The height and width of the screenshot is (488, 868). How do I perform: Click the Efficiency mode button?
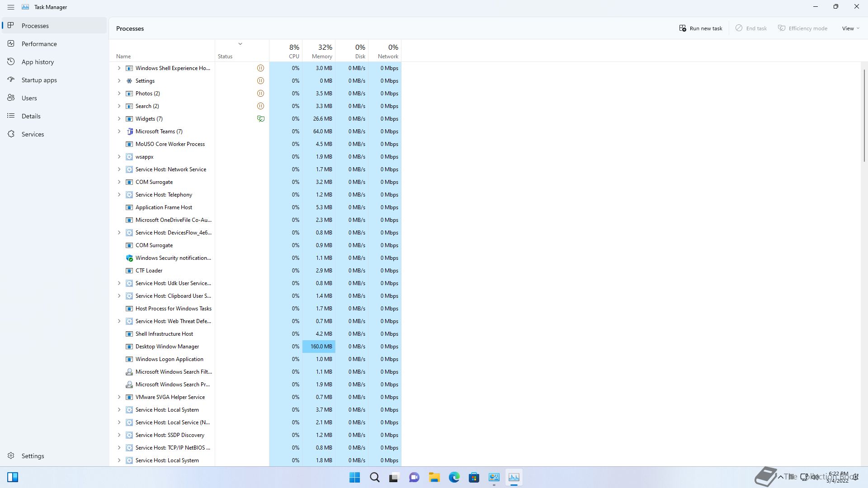click(802, 28)
